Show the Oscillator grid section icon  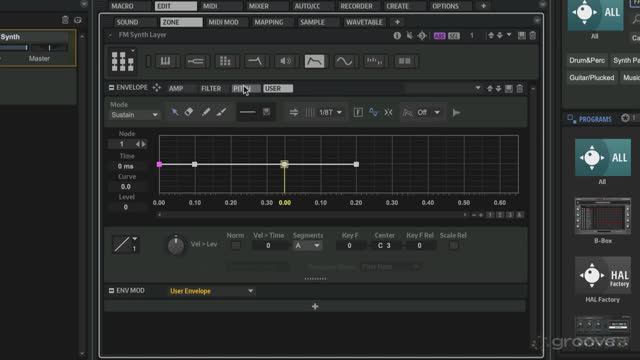[x=225, y=61]
